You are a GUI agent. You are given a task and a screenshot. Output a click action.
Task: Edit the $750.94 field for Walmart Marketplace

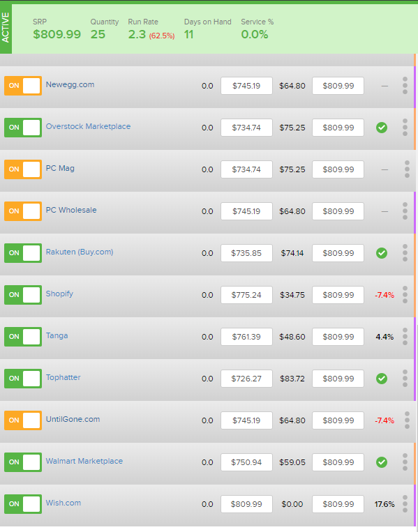246,462
